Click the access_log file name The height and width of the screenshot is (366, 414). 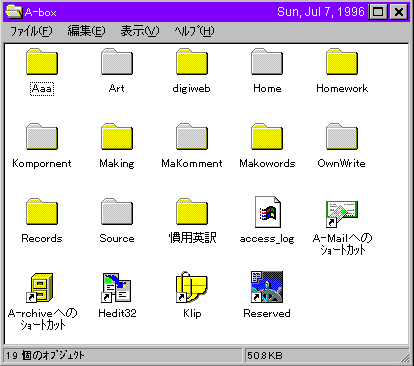pyautogui.click(x=267, y=239)
